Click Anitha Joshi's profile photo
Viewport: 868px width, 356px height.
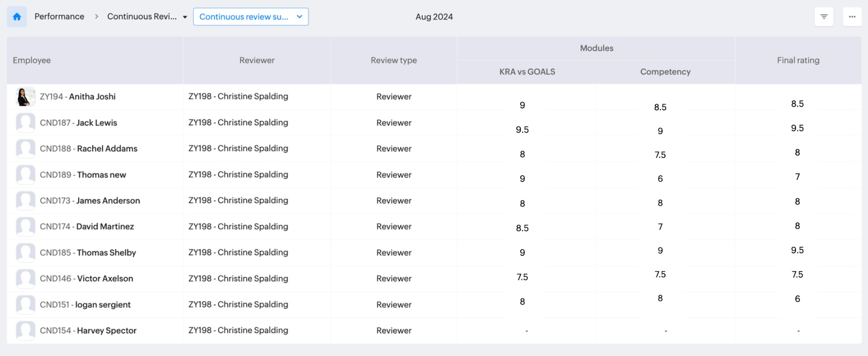(25, 97)
